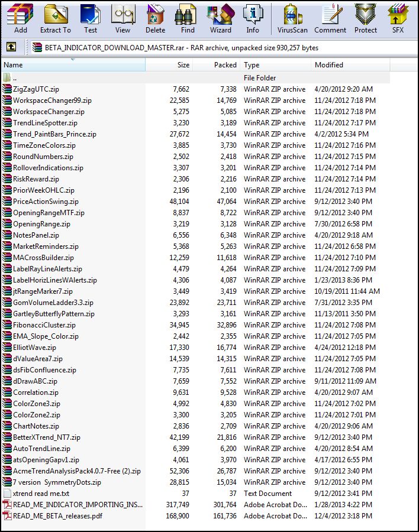Click the icon beside GomVolumeLadder3.3.zip

click(x=7, y=302)
